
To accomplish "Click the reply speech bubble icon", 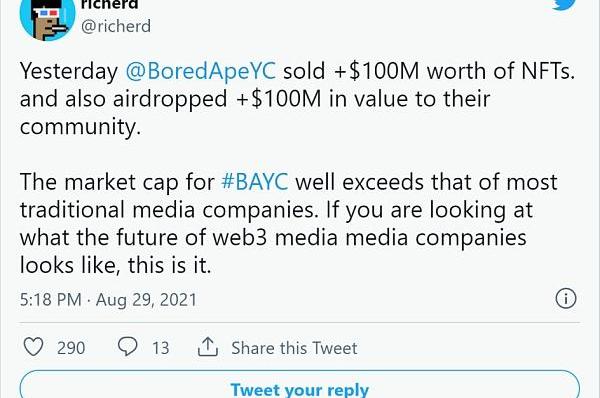I will click(127, 347).
